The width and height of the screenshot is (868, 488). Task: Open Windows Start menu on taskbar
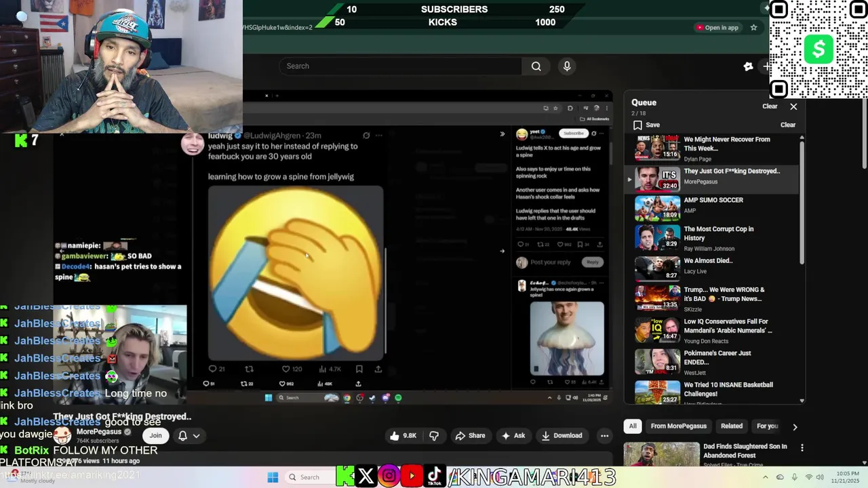273,477
